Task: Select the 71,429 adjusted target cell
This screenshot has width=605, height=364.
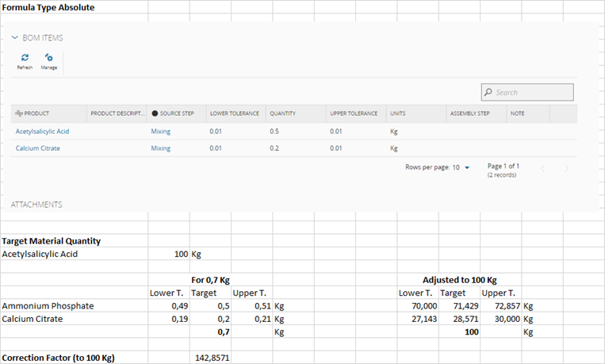Action: tap(459, 306)
